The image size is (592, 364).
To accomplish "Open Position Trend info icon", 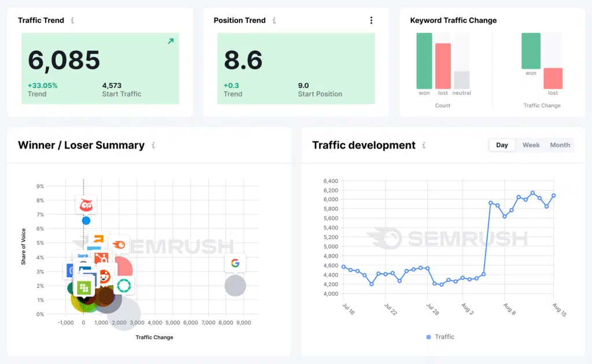I will pyautogui.click(x=274, y=20).
